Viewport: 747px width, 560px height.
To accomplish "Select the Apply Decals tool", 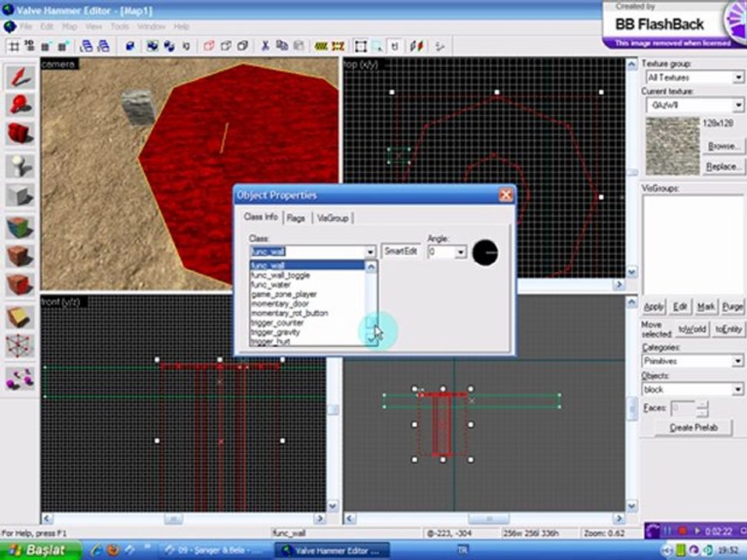I will click(x=20, y=285).
